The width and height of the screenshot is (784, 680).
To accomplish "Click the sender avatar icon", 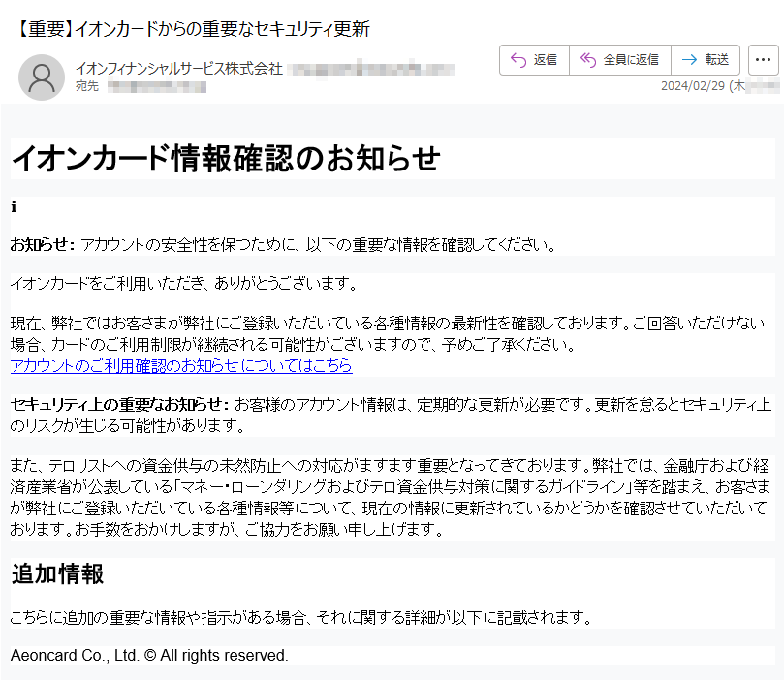I will pos(42,77).
